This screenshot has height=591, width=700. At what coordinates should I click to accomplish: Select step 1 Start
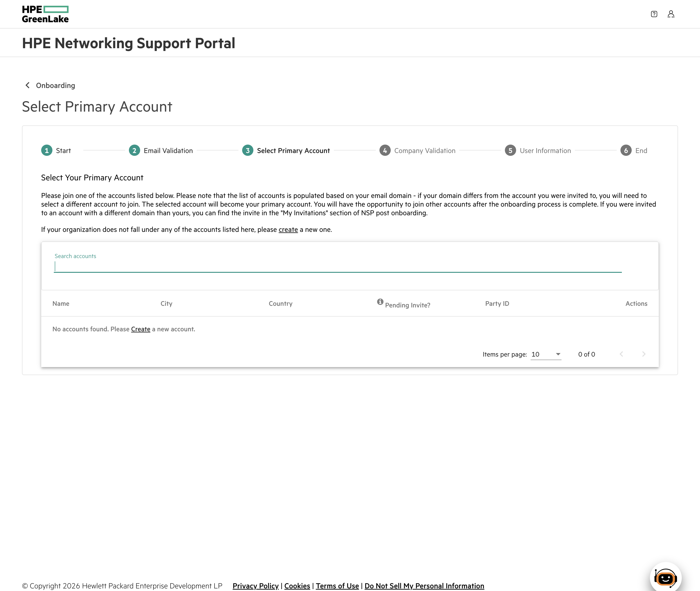(56, 150)
